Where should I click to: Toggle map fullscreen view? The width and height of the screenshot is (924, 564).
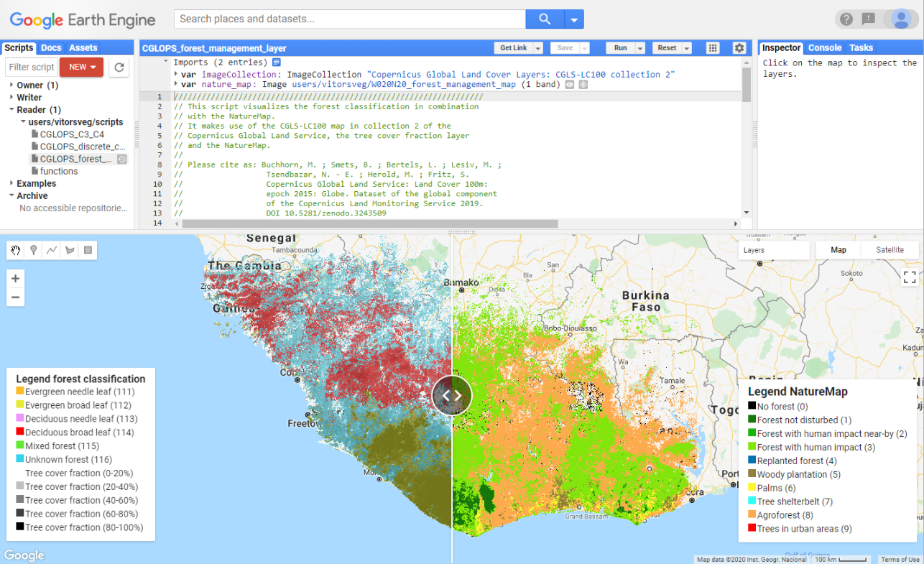[x=909, y=277]
